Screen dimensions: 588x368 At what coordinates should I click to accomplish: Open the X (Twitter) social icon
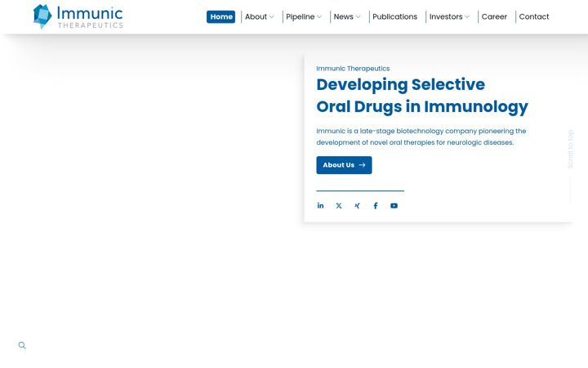coord(339,205)
